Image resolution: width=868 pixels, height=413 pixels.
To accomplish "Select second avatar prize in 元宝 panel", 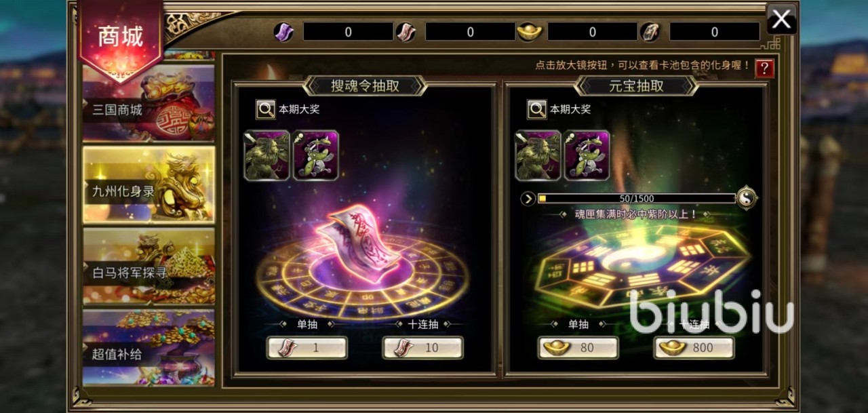I will [x=587, y=155].
